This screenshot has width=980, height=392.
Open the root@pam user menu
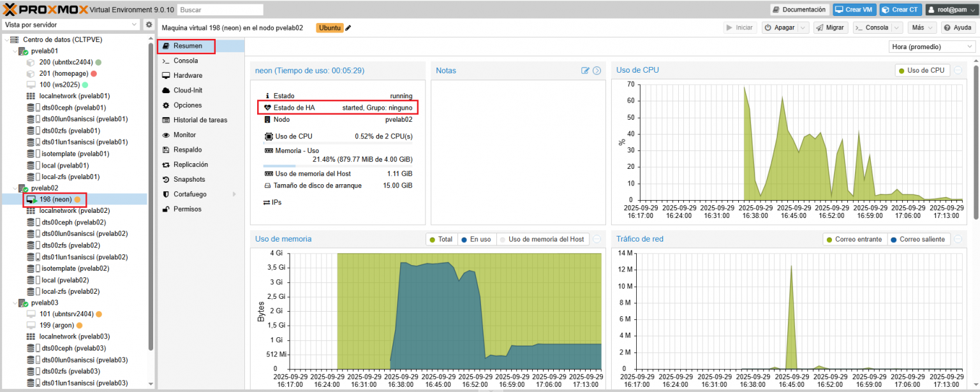click(950, 10)
